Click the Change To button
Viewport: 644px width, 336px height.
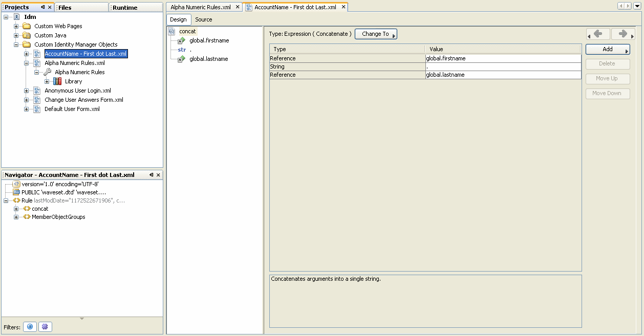pos(376,34)
